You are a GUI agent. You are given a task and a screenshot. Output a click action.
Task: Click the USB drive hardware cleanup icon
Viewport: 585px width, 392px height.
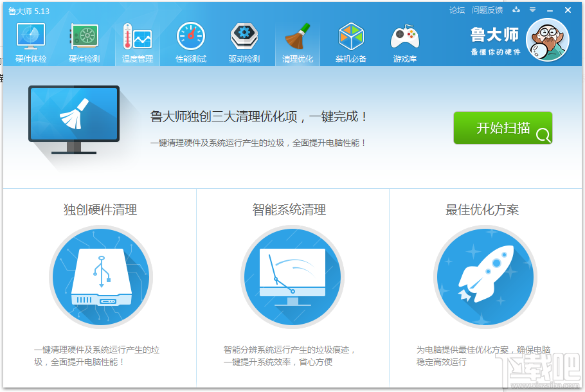coord(101,277)
